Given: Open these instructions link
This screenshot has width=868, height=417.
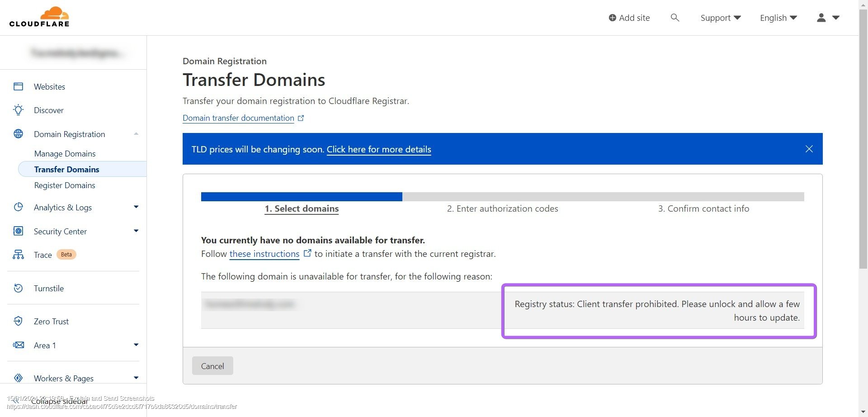Looking at the screenshot, I should point(264,254).
